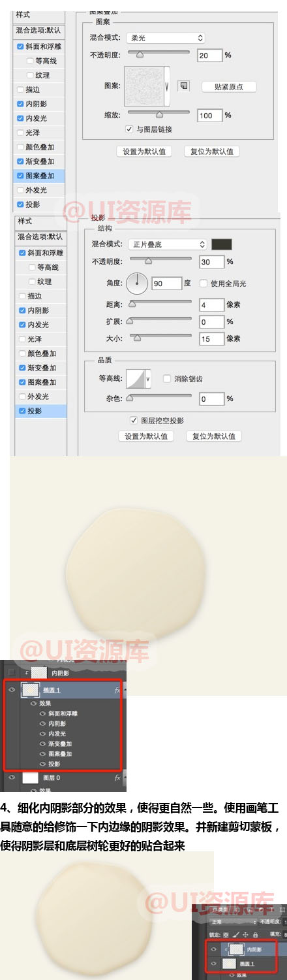
Task: Click the dark drop shadow color swatch
Action: 222,244
